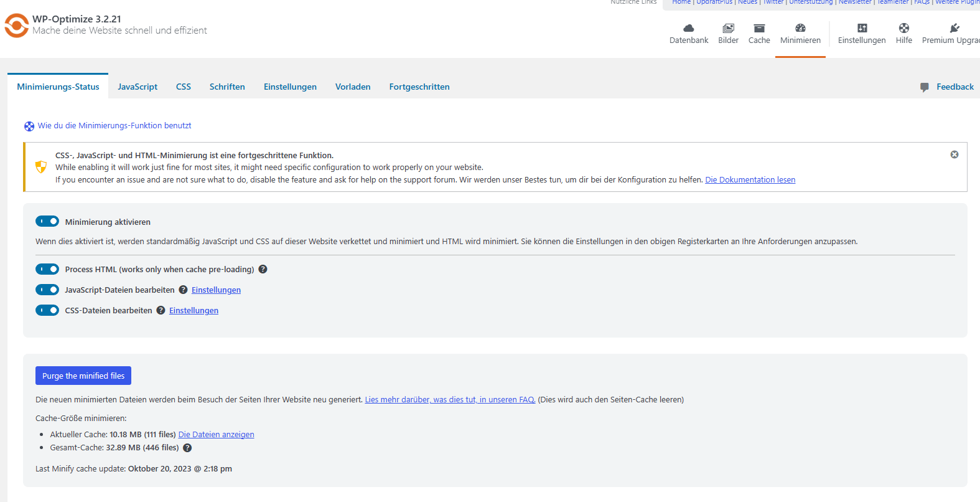Click the Premium Upgrade plug icon

[x=954, y=28]
